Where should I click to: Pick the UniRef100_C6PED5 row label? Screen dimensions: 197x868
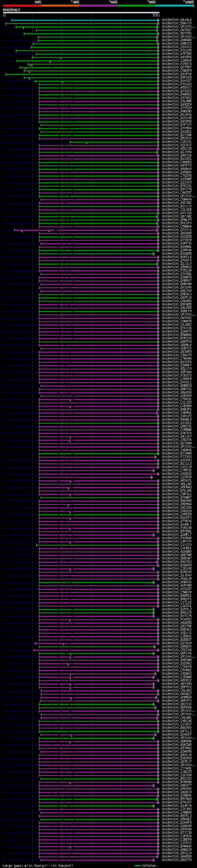click(177, 515)
